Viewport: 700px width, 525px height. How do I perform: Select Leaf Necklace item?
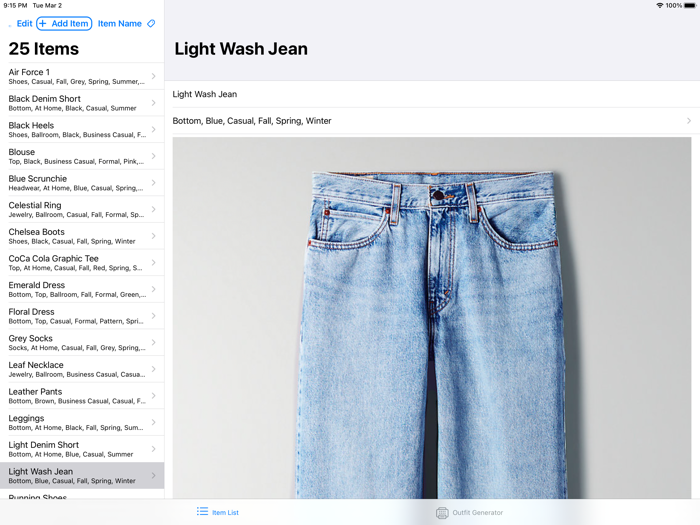[x=82, y=369]
